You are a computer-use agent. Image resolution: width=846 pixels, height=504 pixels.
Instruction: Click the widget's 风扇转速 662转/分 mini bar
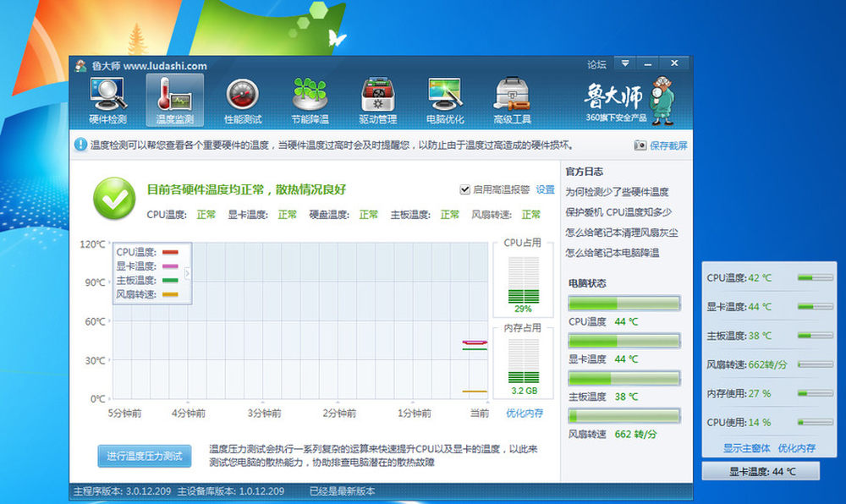click(815, 364)
